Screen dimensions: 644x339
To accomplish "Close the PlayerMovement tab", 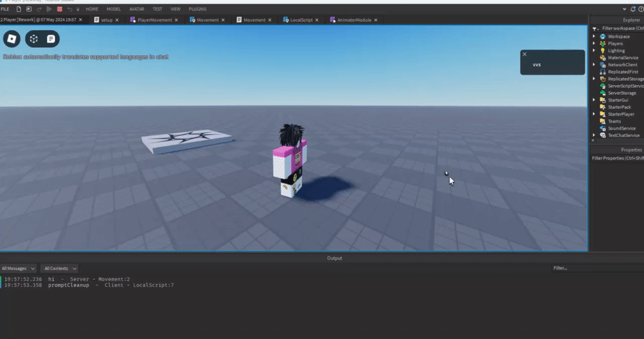I will click(176, 20).
